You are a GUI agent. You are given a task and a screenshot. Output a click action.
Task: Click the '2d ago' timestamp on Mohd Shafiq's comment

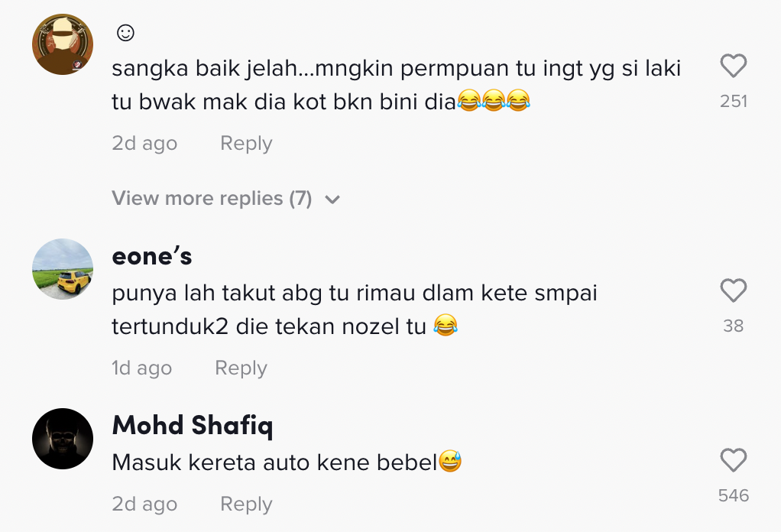pos(144,504)
